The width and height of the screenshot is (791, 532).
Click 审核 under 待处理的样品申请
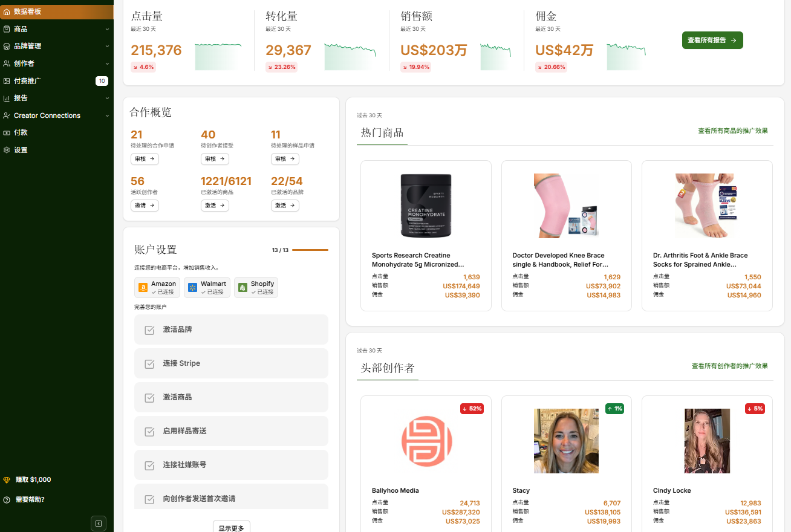[285, 159]
